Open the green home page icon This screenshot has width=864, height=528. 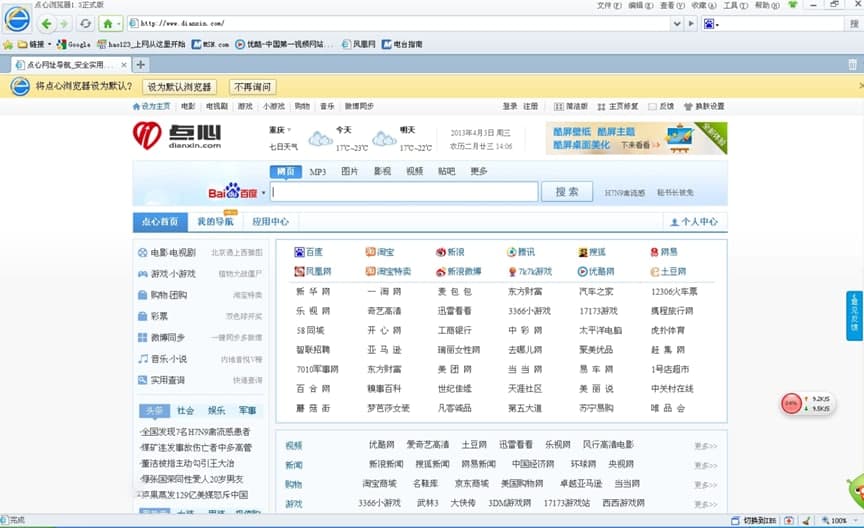[107, 23]
